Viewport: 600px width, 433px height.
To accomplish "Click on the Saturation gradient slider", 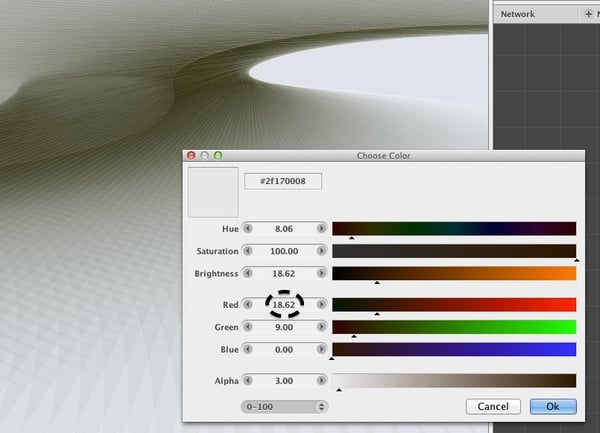I will [454, 251].
